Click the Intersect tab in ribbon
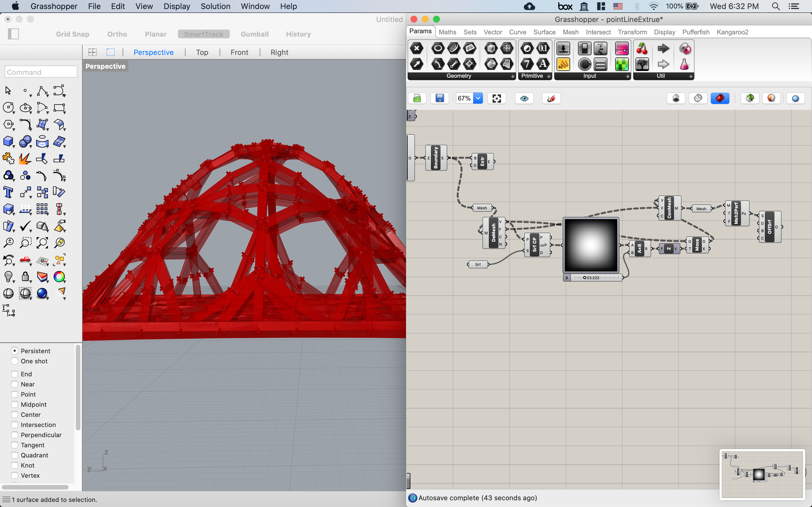This screenshot has height=507, width=812. pos(599,32)
